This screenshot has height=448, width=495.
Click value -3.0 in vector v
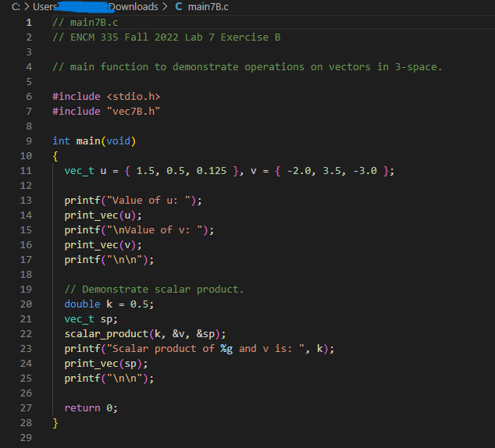[365, 171]
